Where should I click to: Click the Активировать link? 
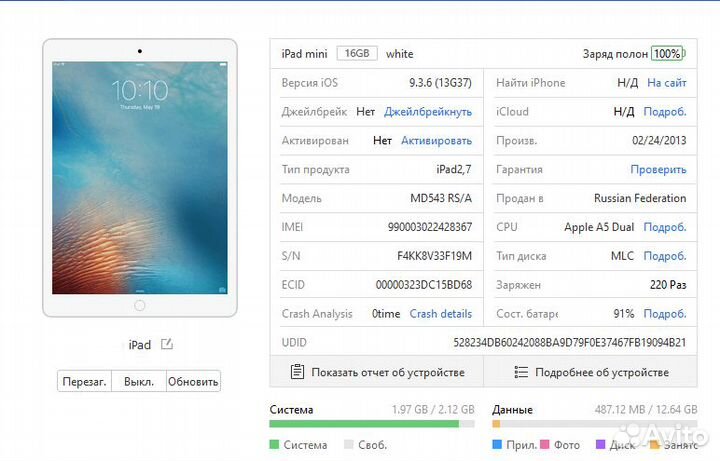tap(437, 141)
